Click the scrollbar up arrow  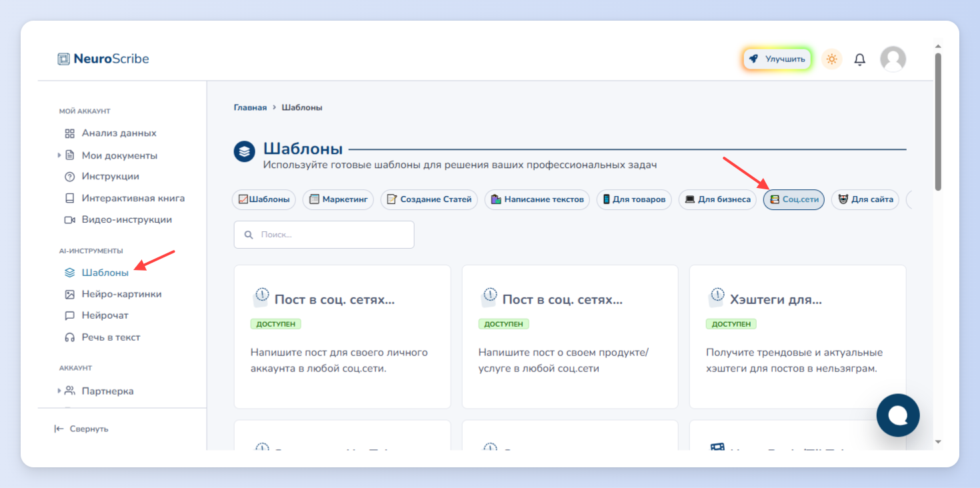tap(938, 47)
